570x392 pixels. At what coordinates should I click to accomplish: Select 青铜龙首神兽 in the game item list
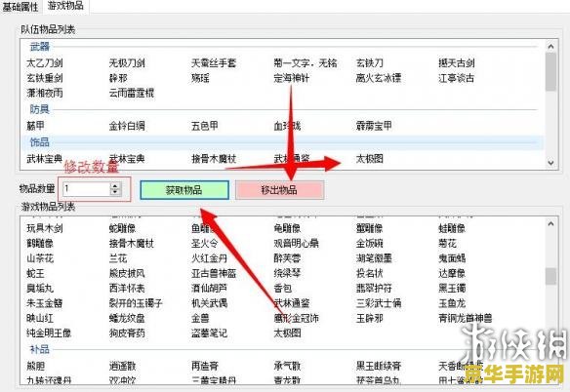pos(466,319)
